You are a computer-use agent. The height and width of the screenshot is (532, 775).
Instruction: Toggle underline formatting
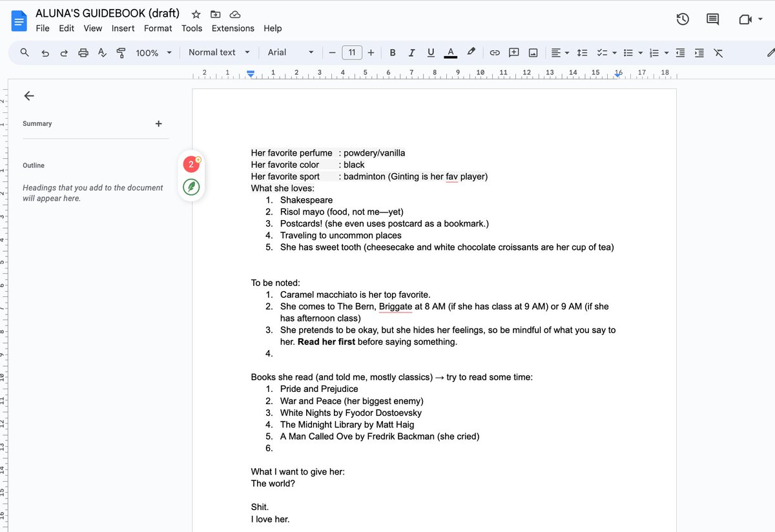[431, 53]
